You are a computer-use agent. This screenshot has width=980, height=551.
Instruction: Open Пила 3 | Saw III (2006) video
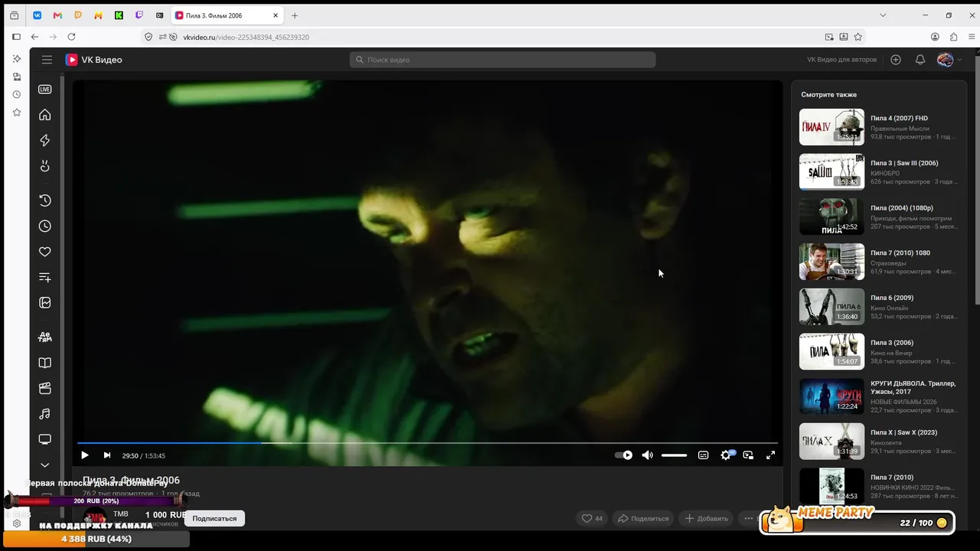click(x=879, y=172)
